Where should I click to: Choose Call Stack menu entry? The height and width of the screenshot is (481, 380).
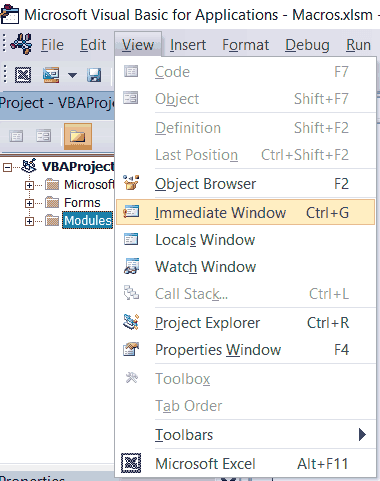pos(245,294)
